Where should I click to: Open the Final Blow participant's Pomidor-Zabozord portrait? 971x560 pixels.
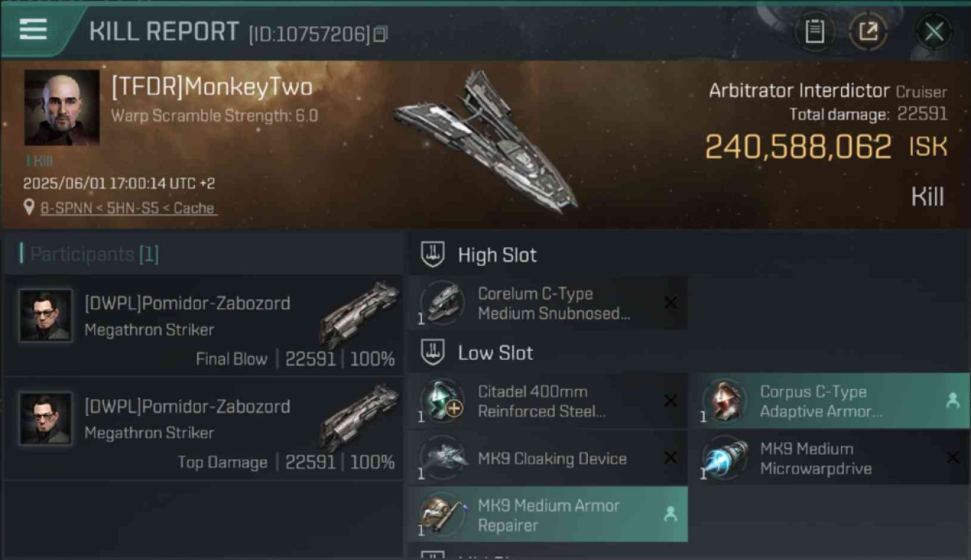click(46, 316)
